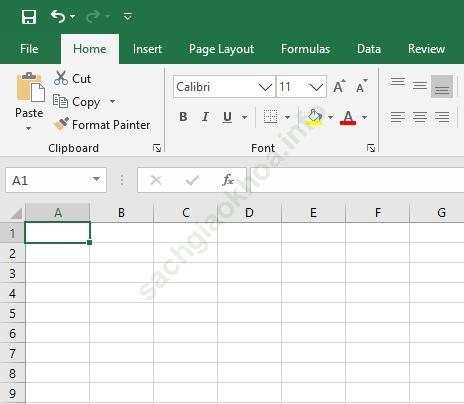Click the Decrease Font Size icon
Screen dimensions: 464x404
[x=361, y=86]
